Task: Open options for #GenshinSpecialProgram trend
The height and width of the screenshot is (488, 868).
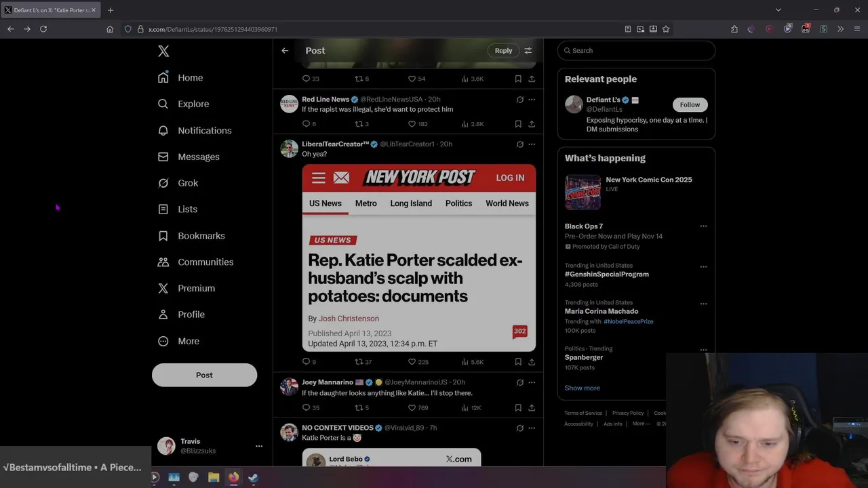Action: coord(703,266)
